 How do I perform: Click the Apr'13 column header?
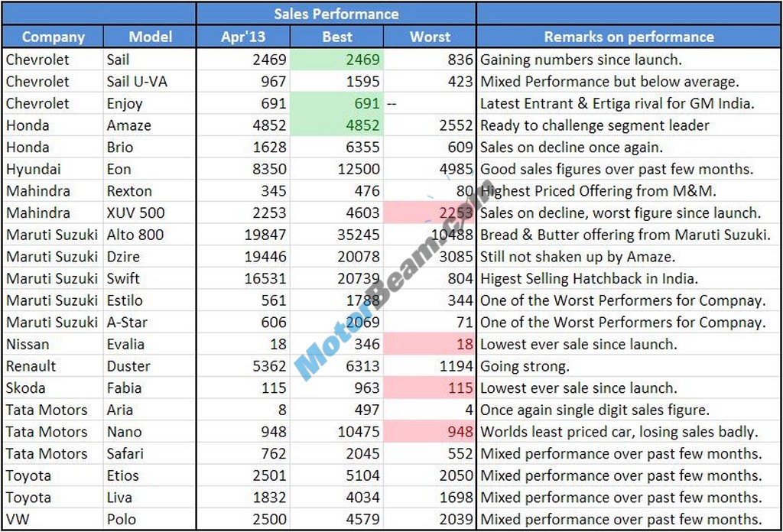click(243, 37)
